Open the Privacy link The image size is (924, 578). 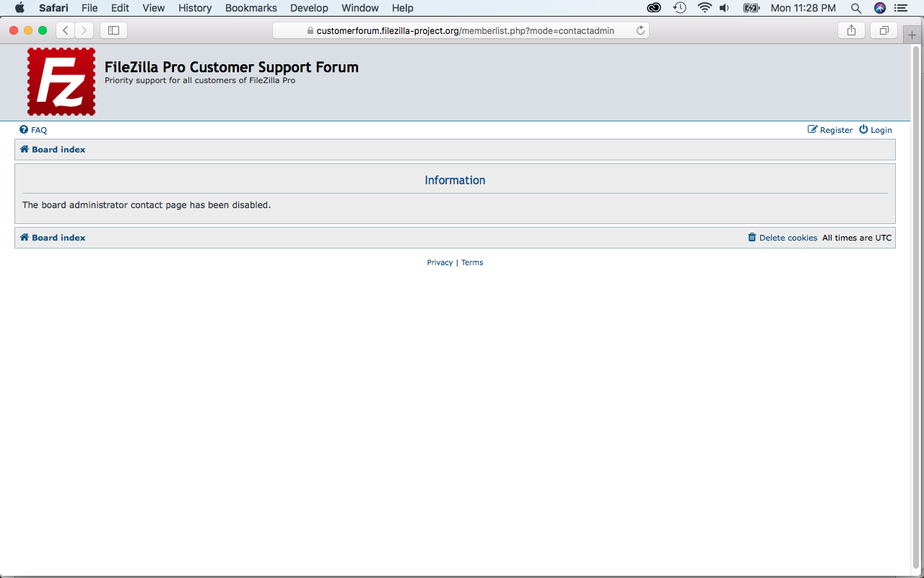pyautogui.click(x=440, y=262)
